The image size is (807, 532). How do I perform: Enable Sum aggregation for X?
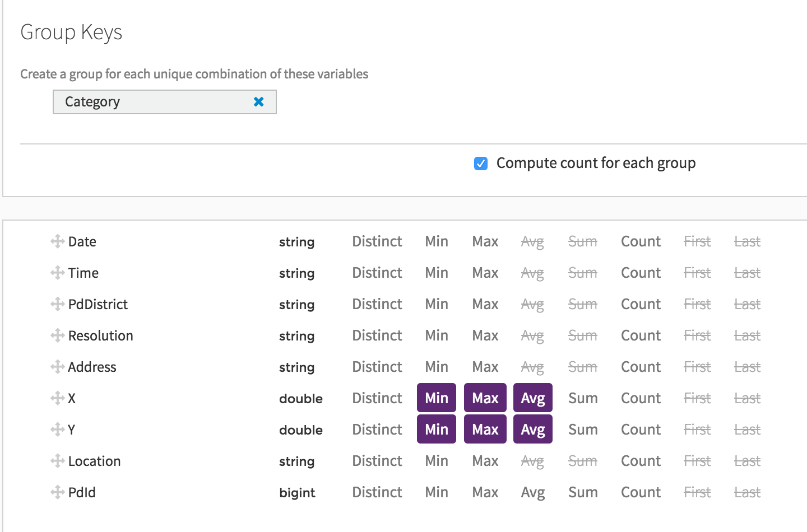pyautogui.click(x=583, y=398)
